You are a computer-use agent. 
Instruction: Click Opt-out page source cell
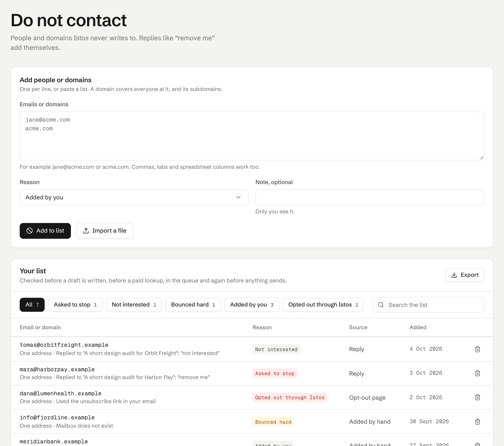[367, 398]
